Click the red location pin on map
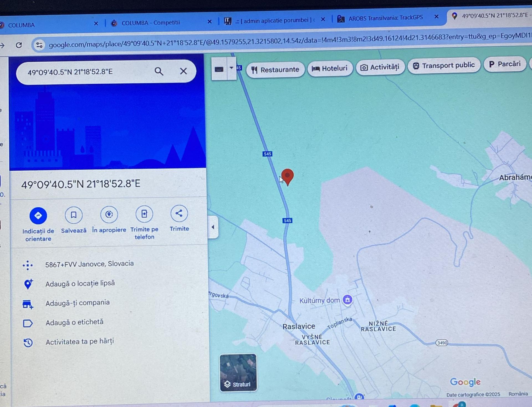The height and width of the screenshot is (407, 532). click(287, 177)
